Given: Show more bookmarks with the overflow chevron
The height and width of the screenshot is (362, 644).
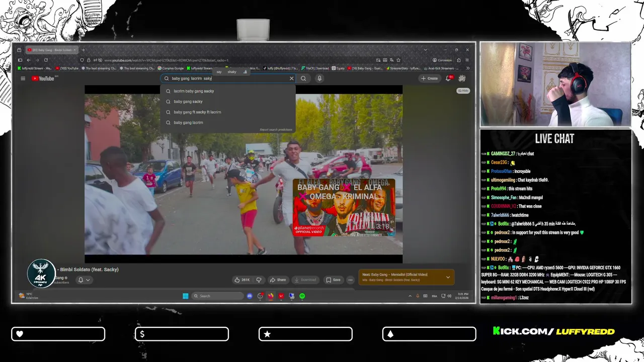Looking at the screenshot, I should click(x=468, y=68).
